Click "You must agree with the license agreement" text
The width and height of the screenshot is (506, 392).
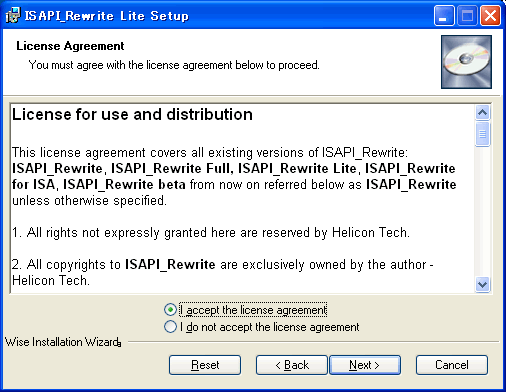pos(174,65)
